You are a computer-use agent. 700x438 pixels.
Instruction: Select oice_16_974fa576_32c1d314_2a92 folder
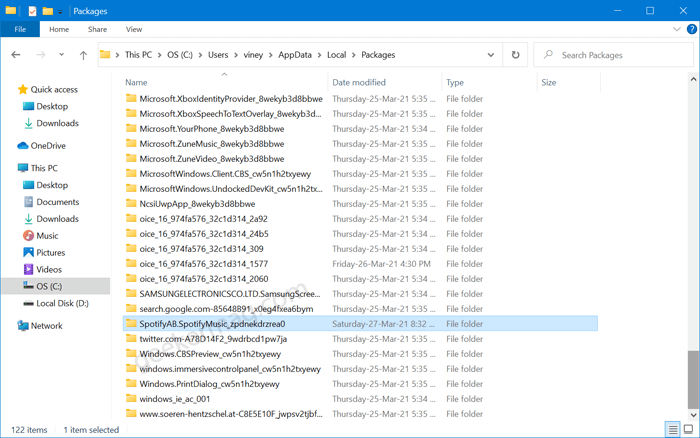(x=204, y=219)
